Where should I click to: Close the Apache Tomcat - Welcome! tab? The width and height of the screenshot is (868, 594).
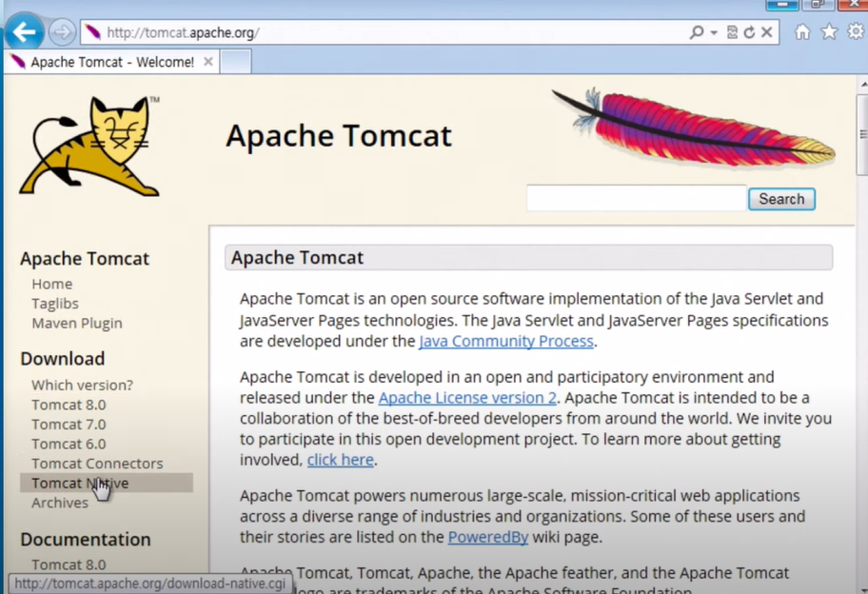tap(208, 62)
